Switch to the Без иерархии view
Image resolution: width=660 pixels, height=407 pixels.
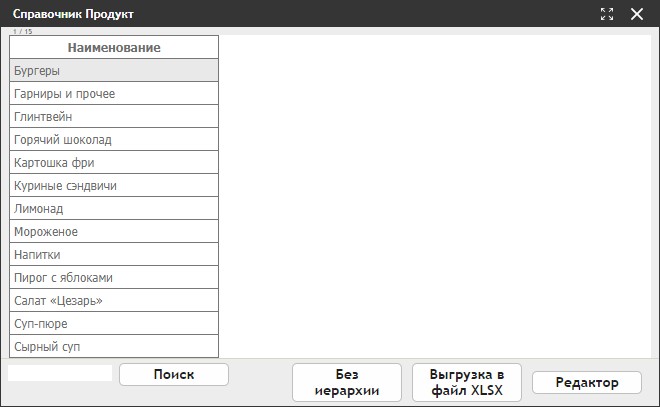point(347,382)
